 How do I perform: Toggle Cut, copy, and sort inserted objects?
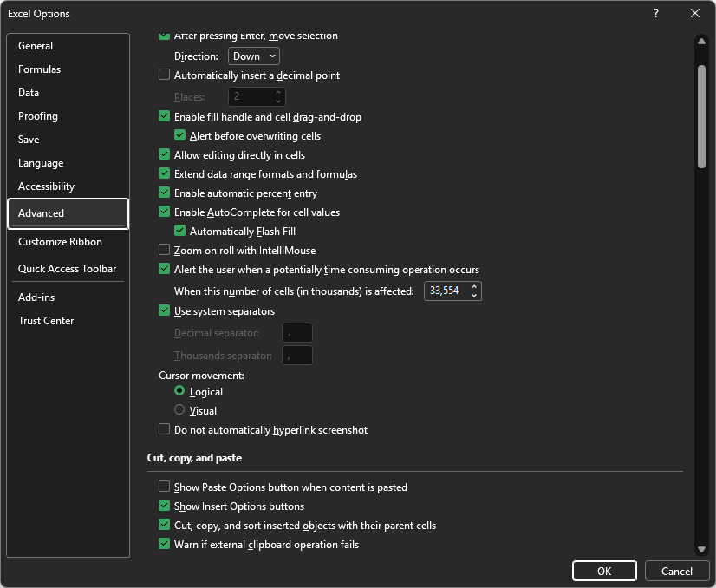point(164,525)
